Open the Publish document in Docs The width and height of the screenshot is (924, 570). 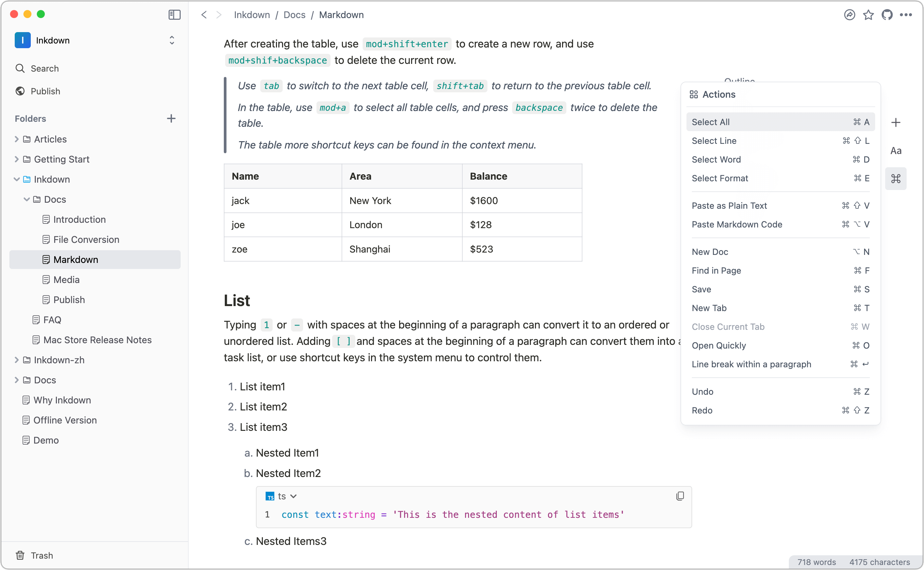95,299
